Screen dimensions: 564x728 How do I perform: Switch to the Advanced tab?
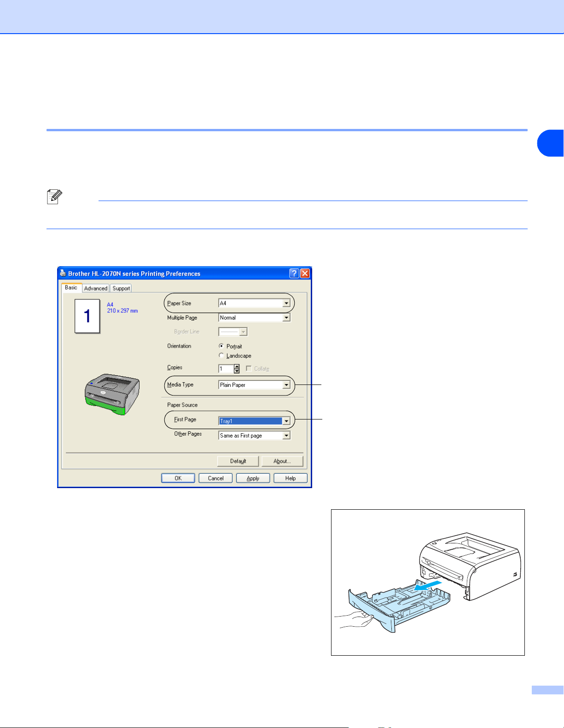tap(96, 288)
